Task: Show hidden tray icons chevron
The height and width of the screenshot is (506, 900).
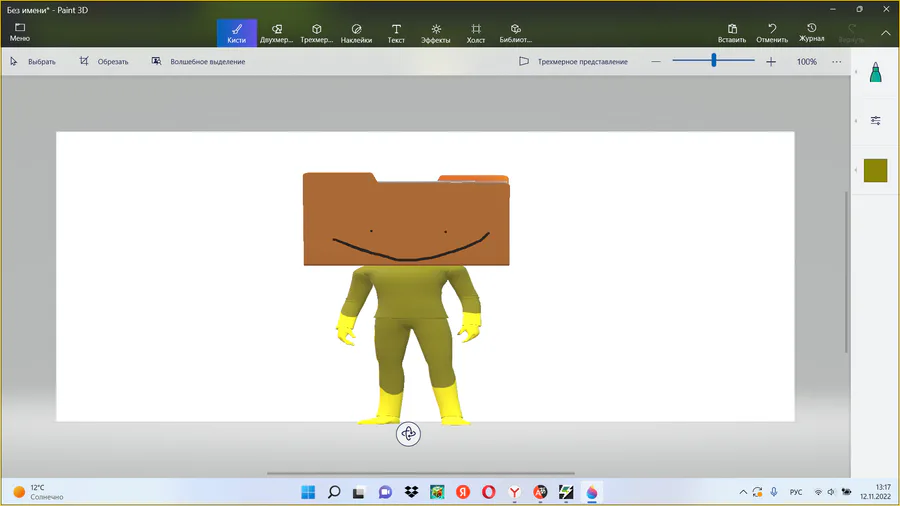Action: (x=743, y=492)
